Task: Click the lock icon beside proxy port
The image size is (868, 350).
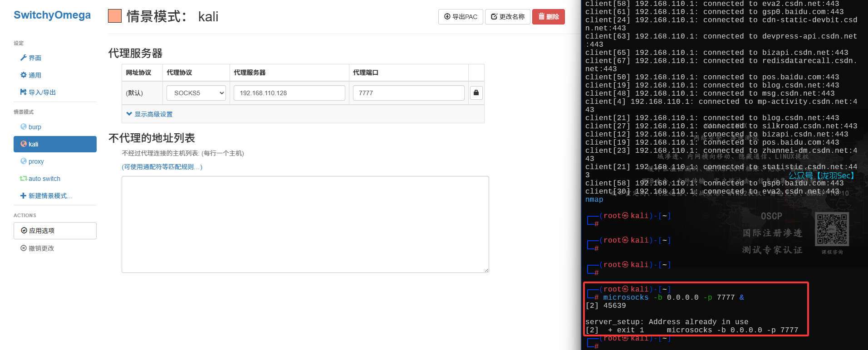Action: point(476,93)
